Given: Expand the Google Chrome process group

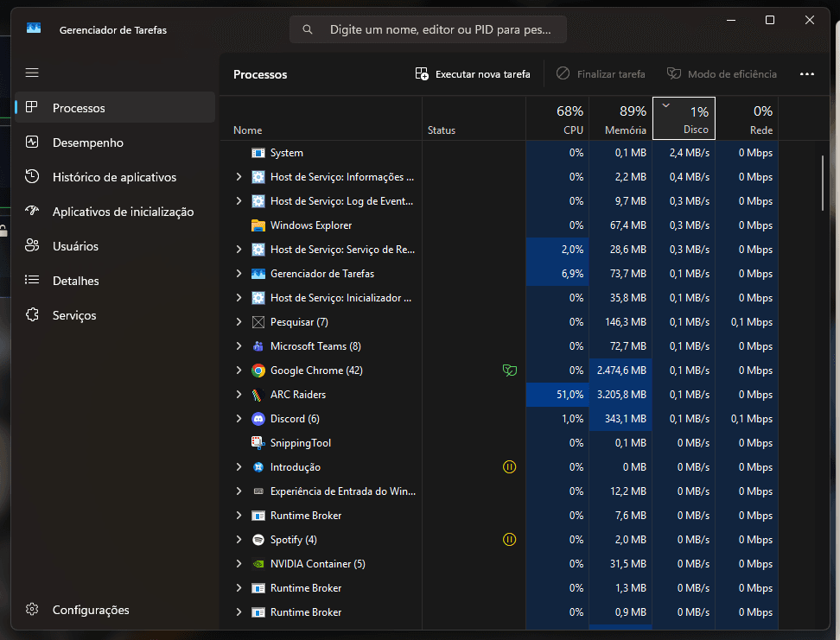Looking at the screenshot, I should point(239,371).
